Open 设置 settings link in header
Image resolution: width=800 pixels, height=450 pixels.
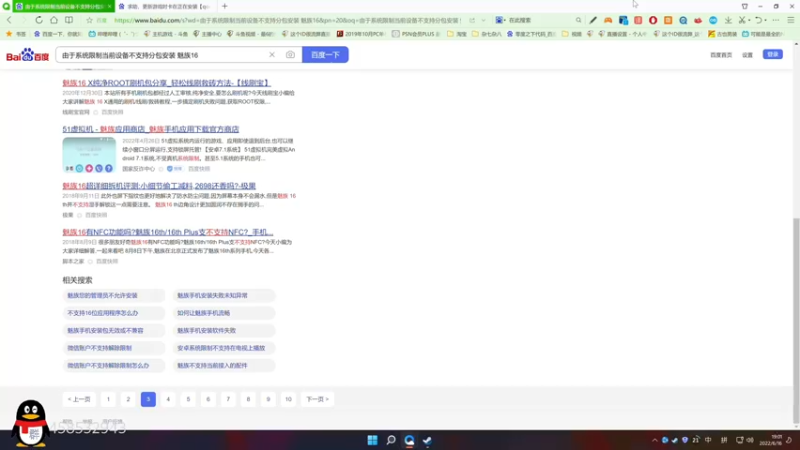tap(747, 55)
